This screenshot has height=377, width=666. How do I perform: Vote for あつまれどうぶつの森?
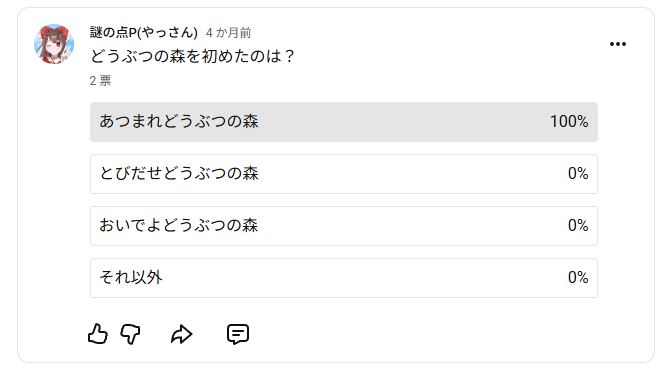[344, 122]
